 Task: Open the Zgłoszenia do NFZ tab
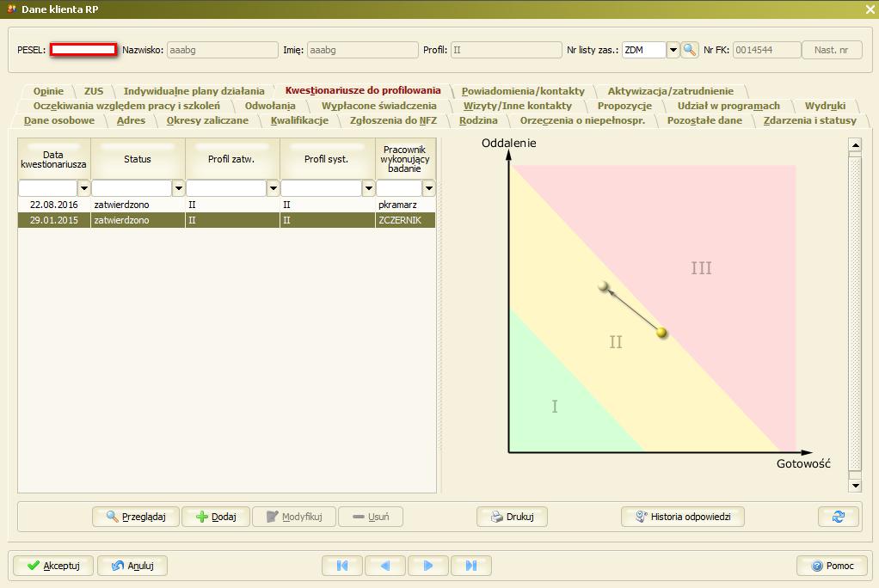(393, 120)
